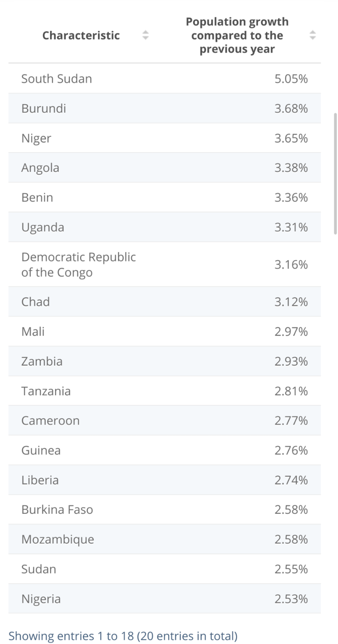The image size is (338, 644).
Task: Click the Benin 3.36% value
Action: pyautogui.click(x=291, y=197)
